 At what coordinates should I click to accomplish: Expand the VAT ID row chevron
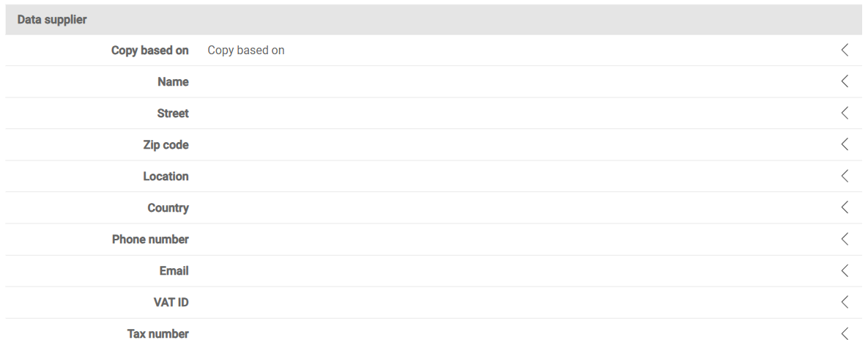click(x=845, y=303)
